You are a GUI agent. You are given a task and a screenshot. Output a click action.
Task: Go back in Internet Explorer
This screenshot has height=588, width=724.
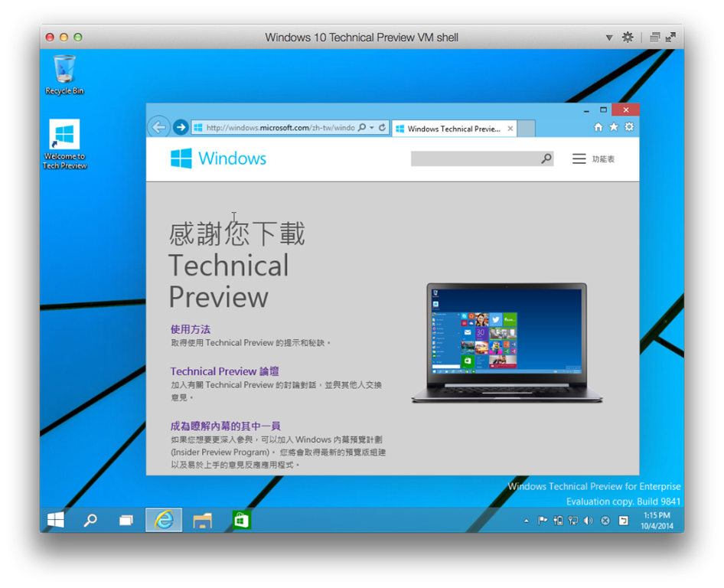(x=159, y=127)
